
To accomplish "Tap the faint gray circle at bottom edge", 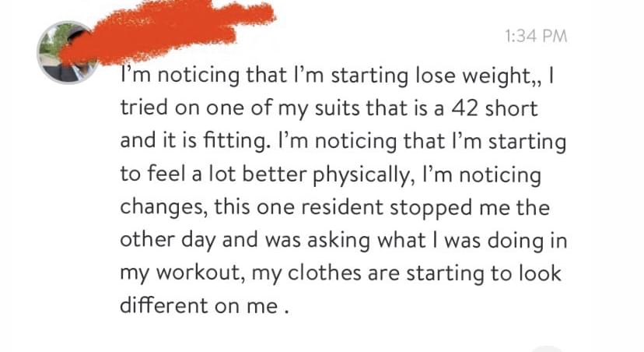I will pos(546,349).
